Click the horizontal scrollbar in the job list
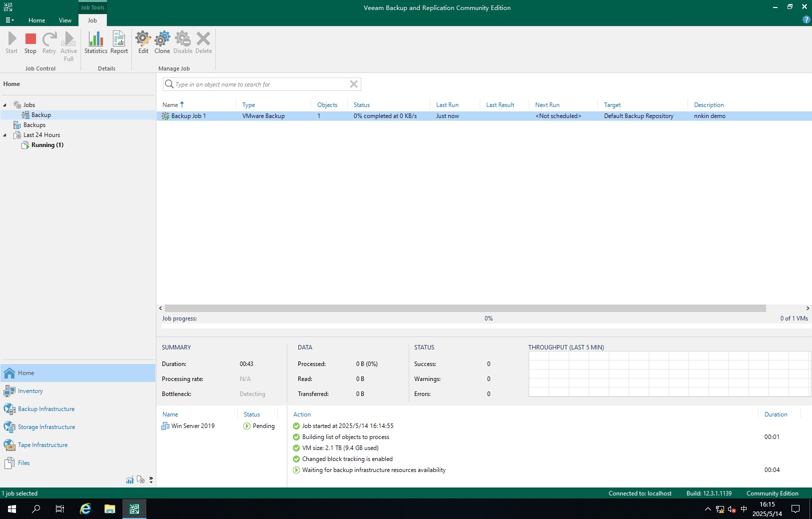812x519 pixels. (x=465, y=308)
